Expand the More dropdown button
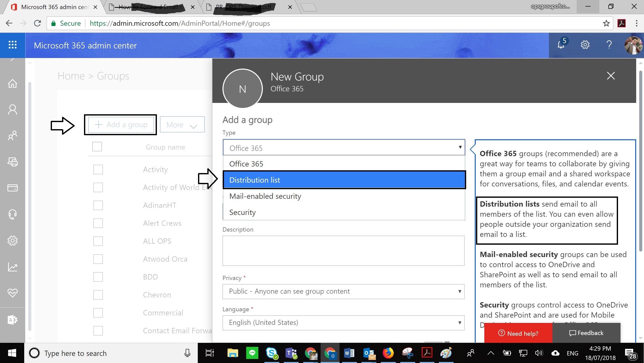The width and height of the screenshot is (644, 363). click(x=182, y=125)
